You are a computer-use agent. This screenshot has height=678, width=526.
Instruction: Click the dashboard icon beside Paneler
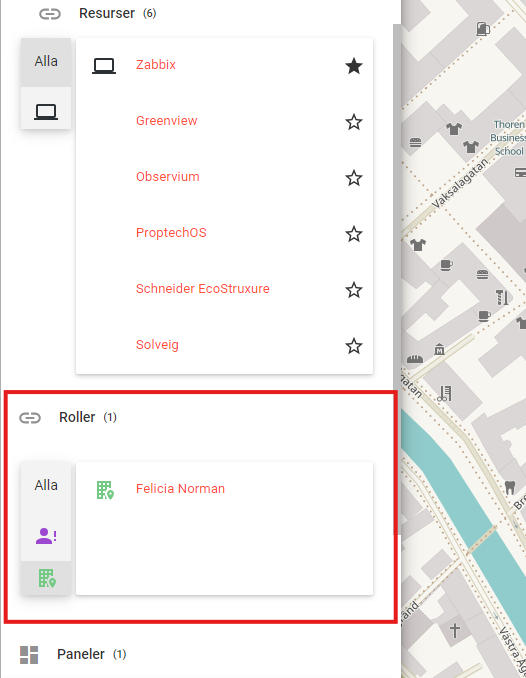coord(29,655)
